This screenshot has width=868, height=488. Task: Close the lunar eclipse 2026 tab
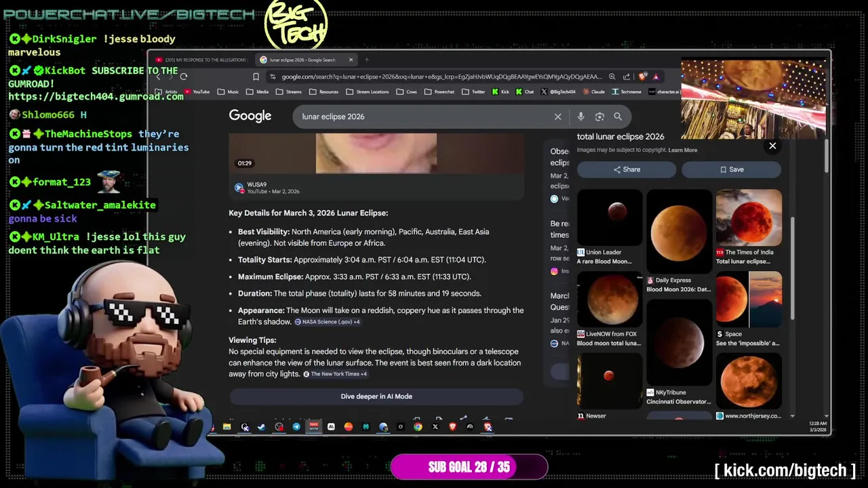(351, 60)
